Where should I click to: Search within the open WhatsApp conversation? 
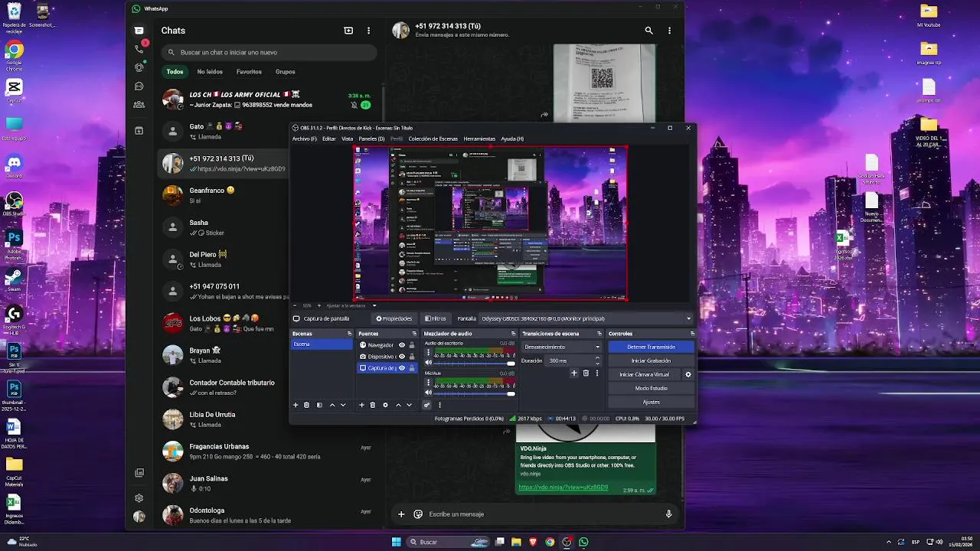click(649, 31)
